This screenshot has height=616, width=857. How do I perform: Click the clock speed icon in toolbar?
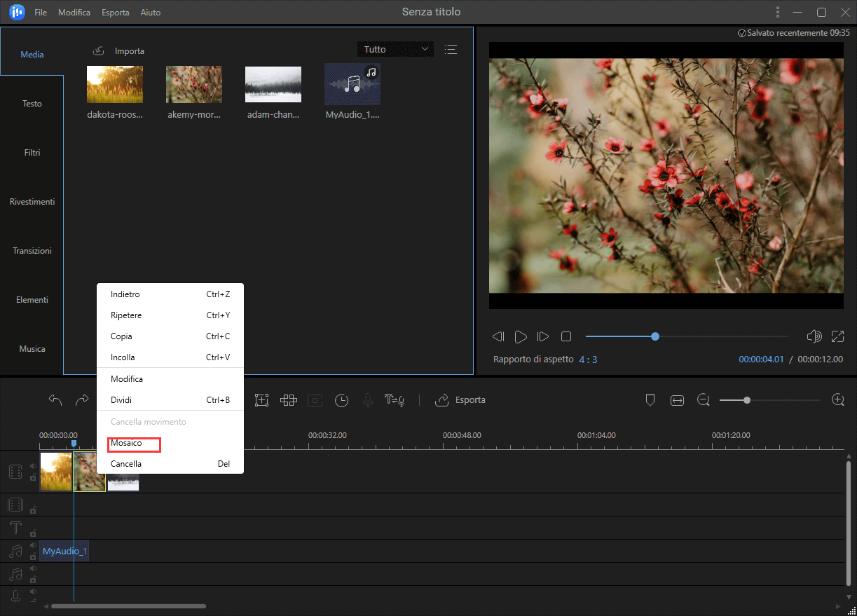tap(341, 400)
